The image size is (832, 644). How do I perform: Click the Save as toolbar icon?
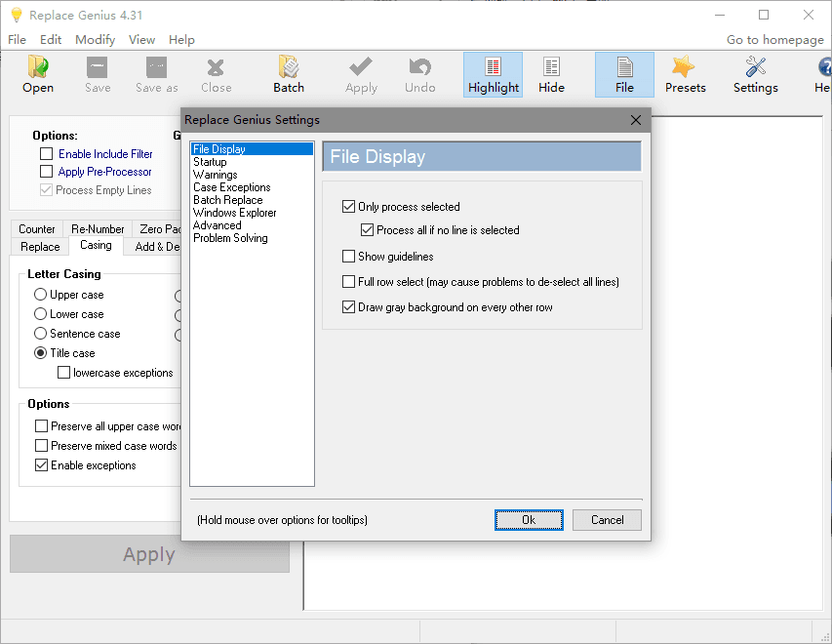[x=156, y=75]
